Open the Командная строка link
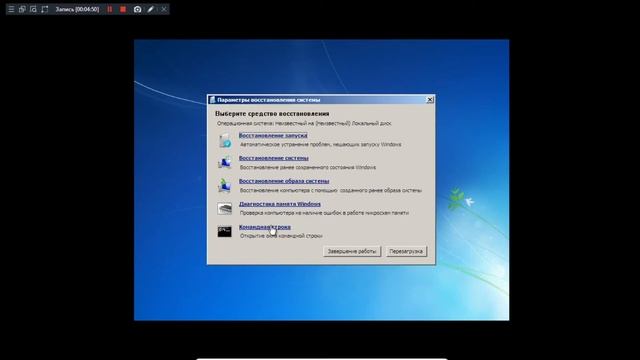The width and height of the screenshot is (640, 360). click(264, 227)
